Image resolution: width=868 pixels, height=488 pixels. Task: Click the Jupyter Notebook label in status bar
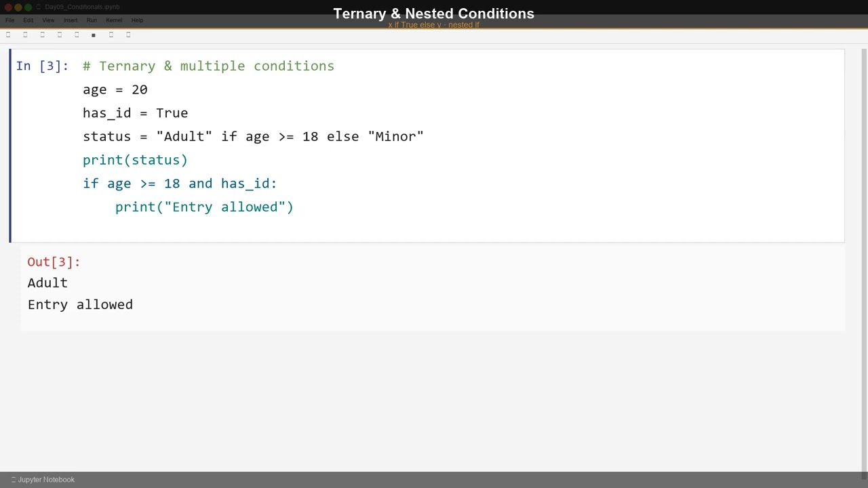[x=46, y=480]
